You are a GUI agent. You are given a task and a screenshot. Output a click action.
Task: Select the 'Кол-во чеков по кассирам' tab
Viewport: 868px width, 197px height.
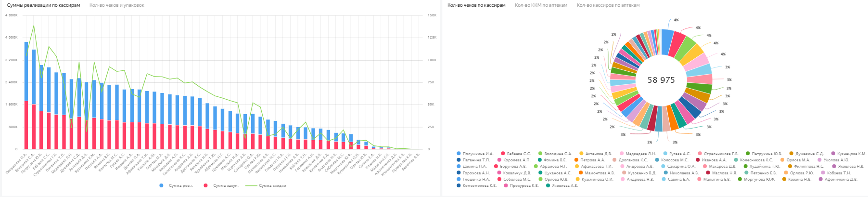tap(476, 5)
